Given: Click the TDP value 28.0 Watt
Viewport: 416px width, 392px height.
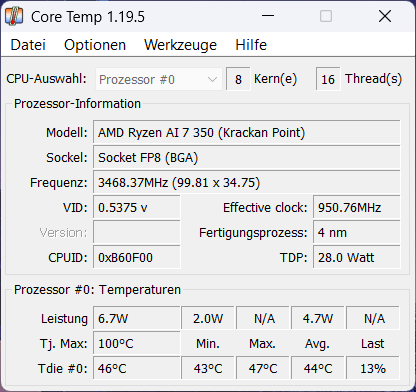Looking at the screenshot, I should coord(356,257).
